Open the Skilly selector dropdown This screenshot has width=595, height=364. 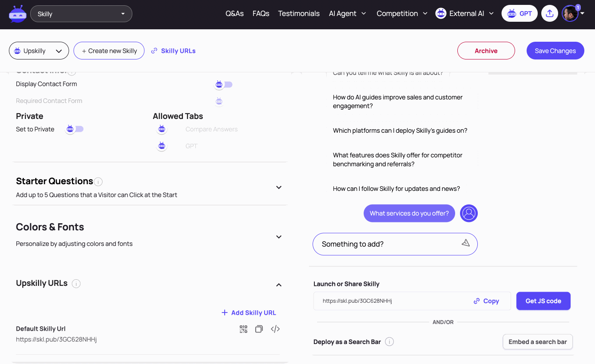(x=81, y=14)
